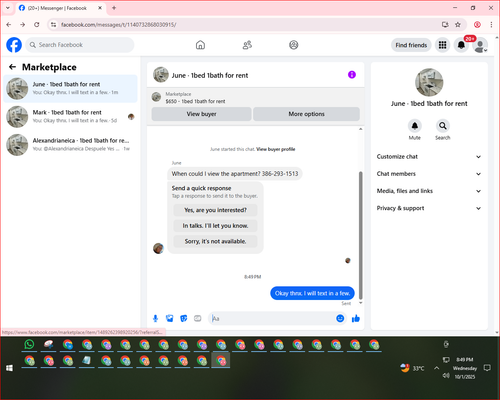Click the 'Okay thnx. I will text in a few.' message bubble
Image resolution: width=500 pixels, height=400 pixels.
tap(312, 293)
